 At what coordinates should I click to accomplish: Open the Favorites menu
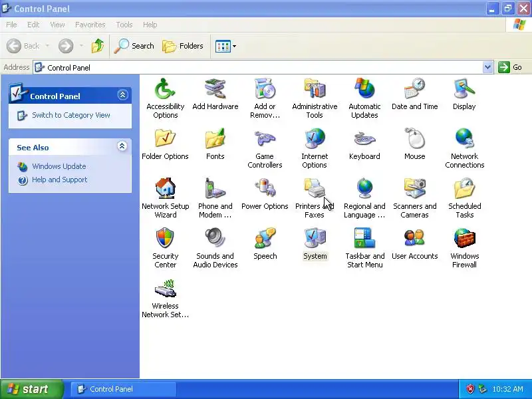click(x=90, y=25)
